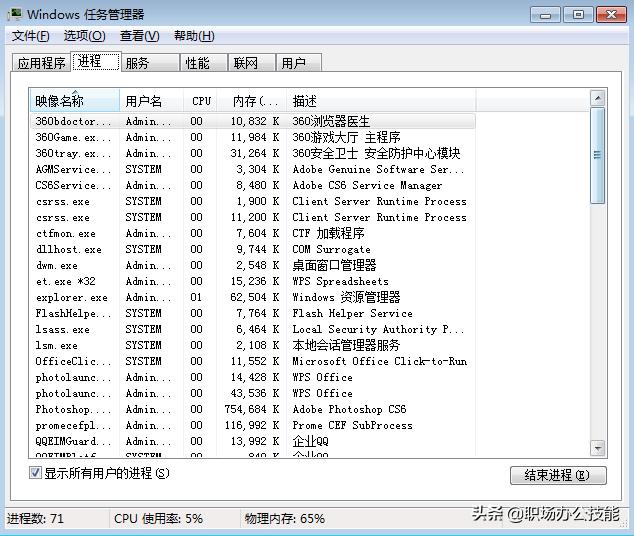
Task: Select the 360tray.exe process row
Action: pos(253,153)
